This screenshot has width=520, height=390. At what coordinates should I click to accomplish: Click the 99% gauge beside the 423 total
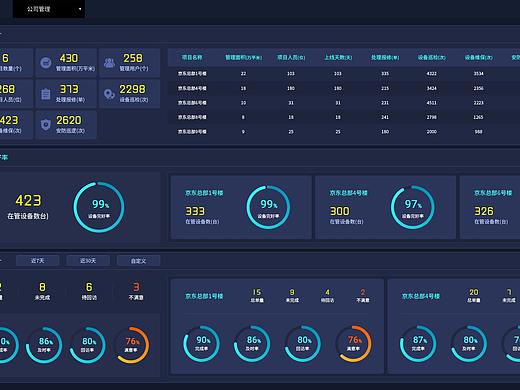pyautogui.click(x=99, y=207)
